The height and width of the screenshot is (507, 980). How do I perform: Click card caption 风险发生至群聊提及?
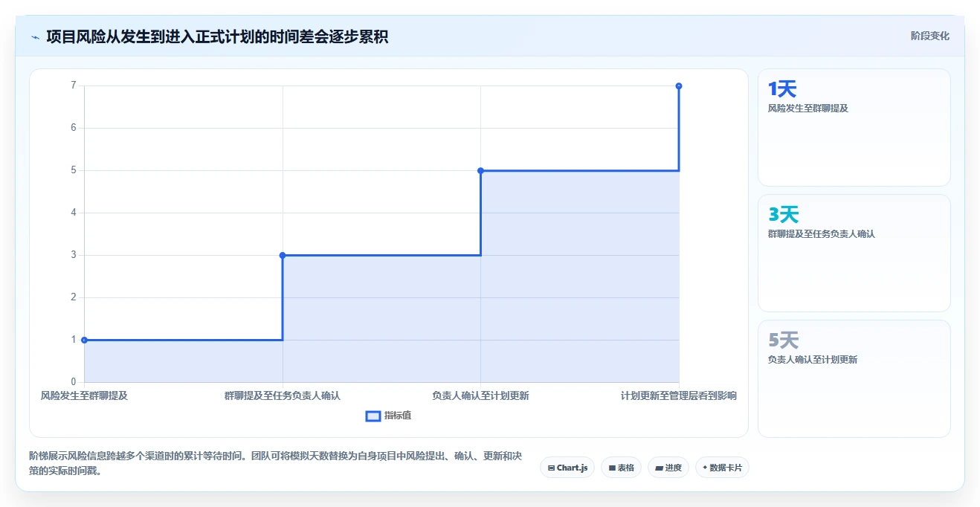pos(808,108)
